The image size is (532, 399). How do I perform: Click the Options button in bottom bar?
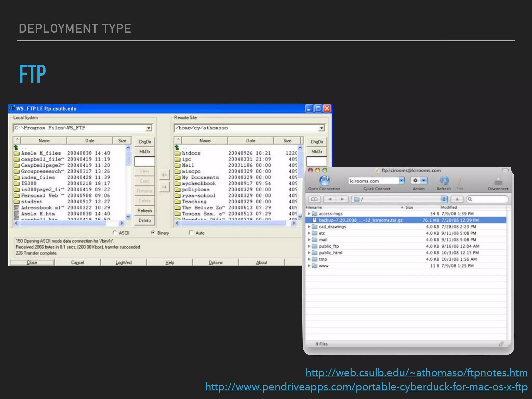(215, 262)
